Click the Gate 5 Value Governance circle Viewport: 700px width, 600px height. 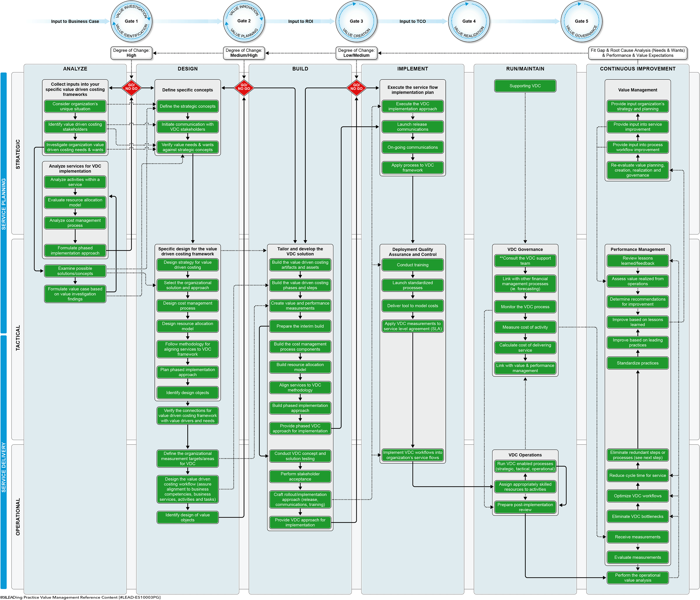(x=581, y=21)
